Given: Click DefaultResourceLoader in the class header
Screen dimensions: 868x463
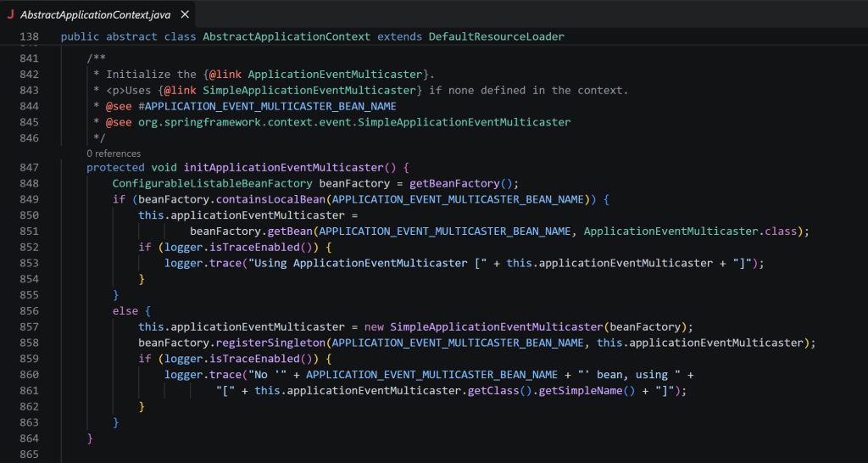Looking at the screenshot, I should (x=497, y=36).
